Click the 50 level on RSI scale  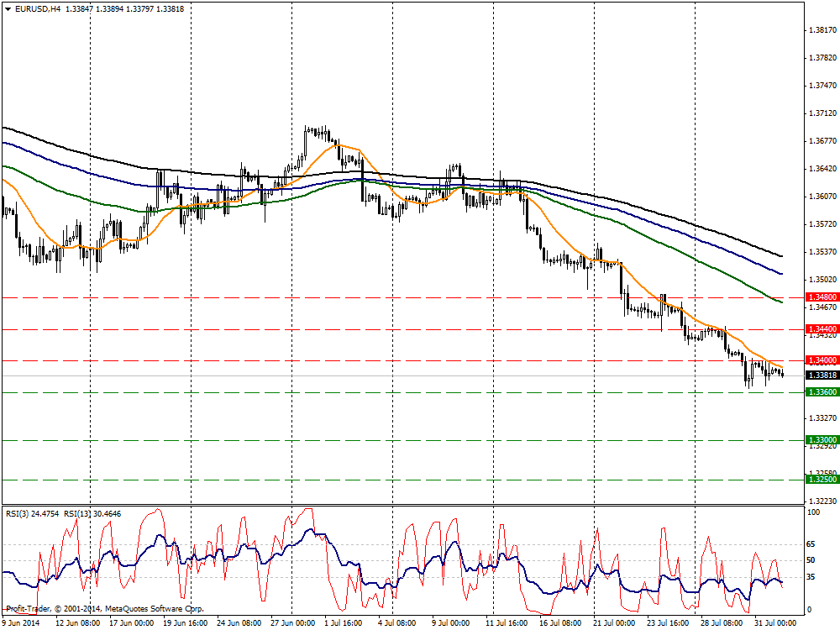click(x=810, y=560)
